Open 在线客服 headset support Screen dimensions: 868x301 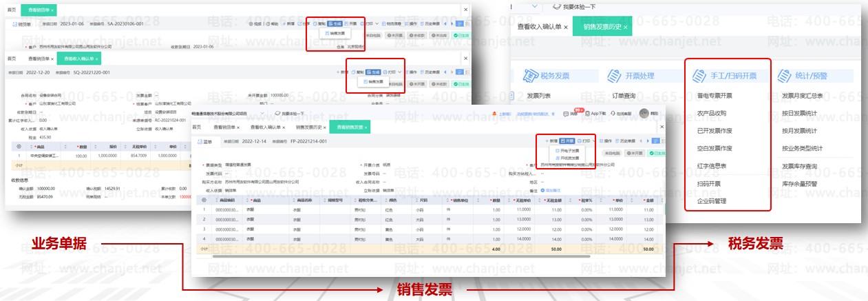[621, 114]
